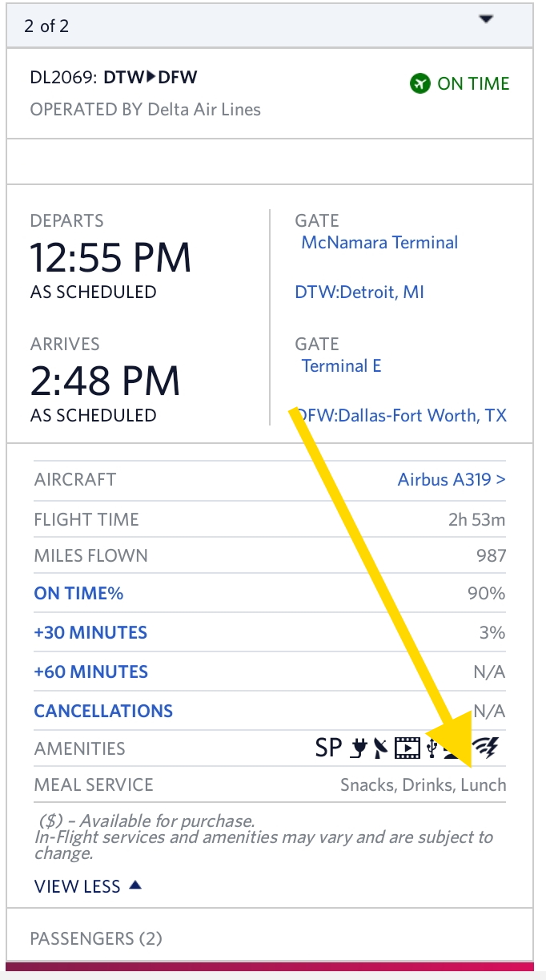Screen dimensions: 546x980
Task: Click the power outlet amenity icon
Action: pos(358,748)
